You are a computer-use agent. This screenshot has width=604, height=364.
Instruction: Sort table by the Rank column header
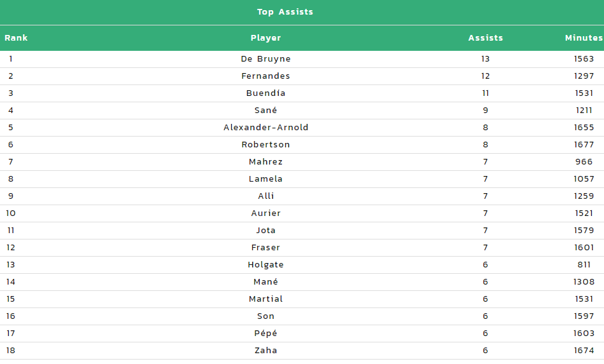16,37
